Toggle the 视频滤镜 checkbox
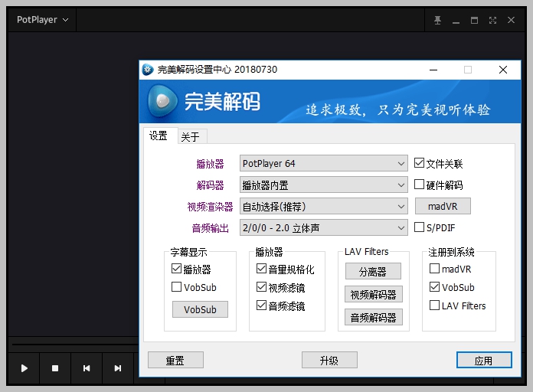This screenshot has height=392, width=533. click(261, 287)
